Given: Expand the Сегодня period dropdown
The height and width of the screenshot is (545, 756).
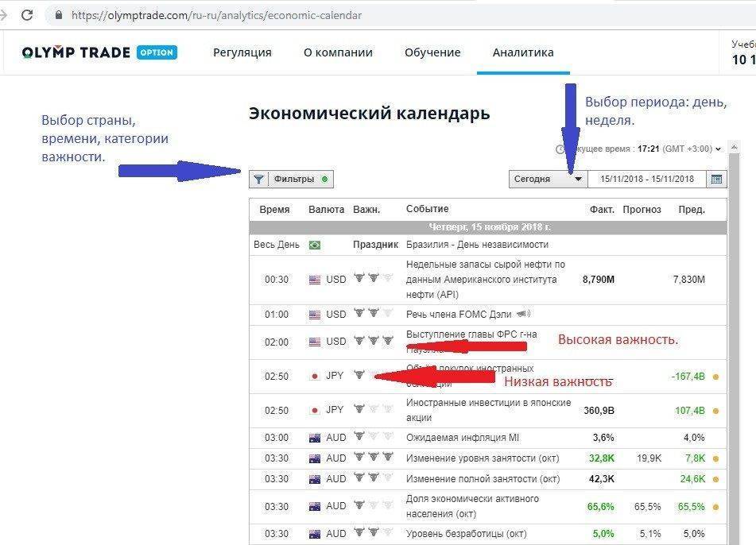Looking at the screenshot, I should [578, 180].
